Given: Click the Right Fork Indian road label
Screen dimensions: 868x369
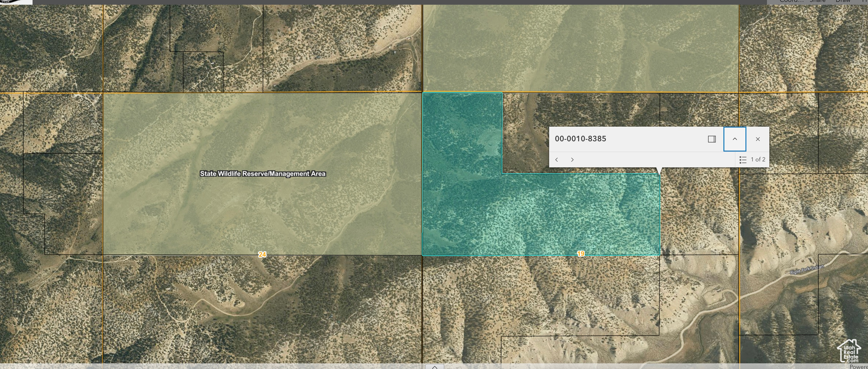Looking at the screenshot, I should (807, 269).
